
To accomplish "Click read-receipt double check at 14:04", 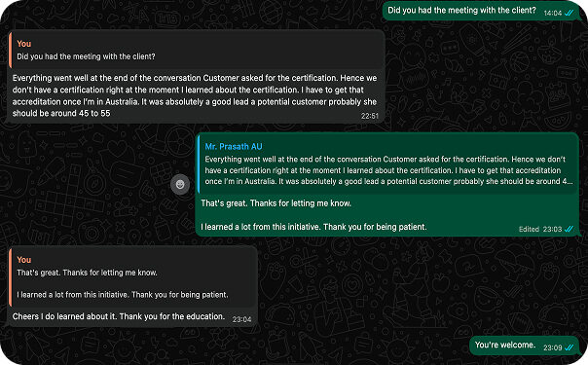I will coord(569,13).
